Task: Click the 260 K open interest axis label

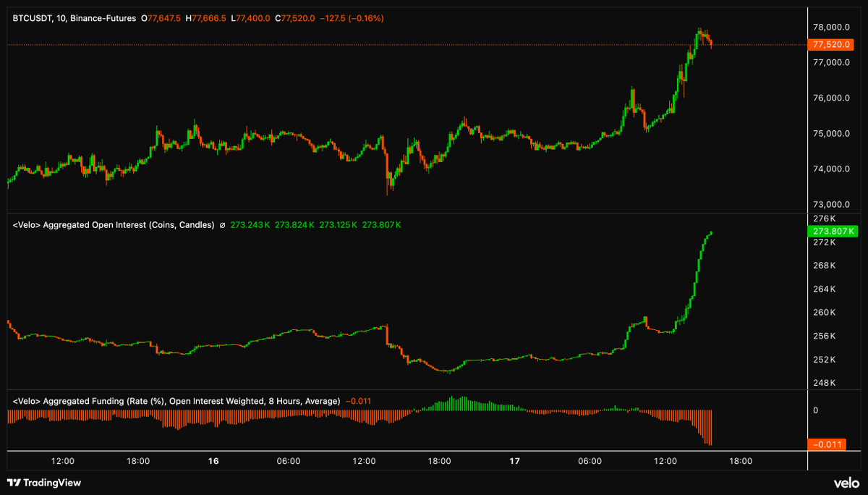Action: [825, 313]
